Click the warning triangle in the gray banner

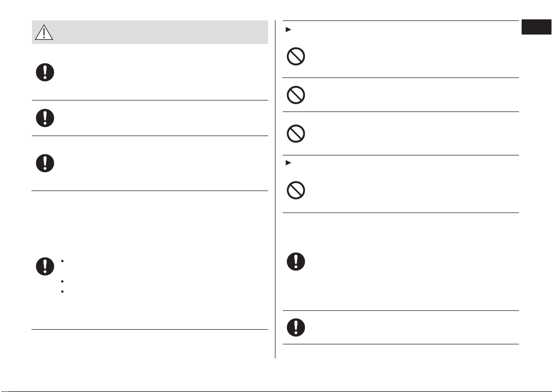pyautogui.click(x=44, y=32)
